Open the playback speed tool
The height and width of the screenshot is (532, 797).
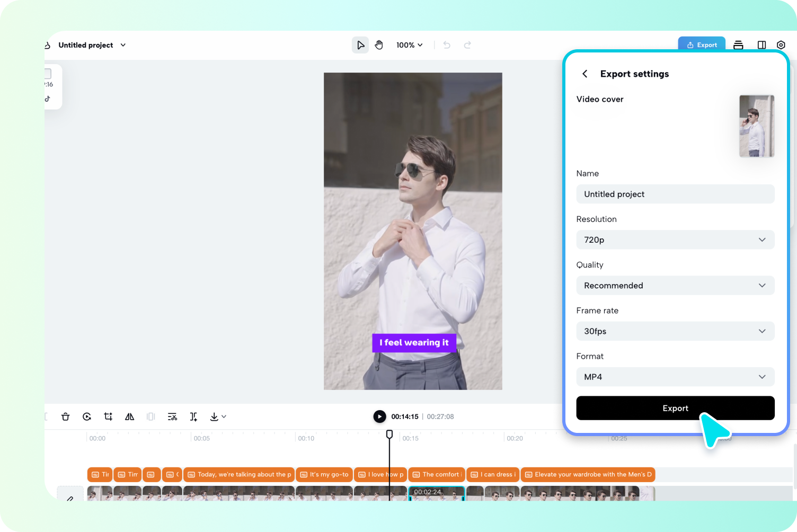point(87,416)
